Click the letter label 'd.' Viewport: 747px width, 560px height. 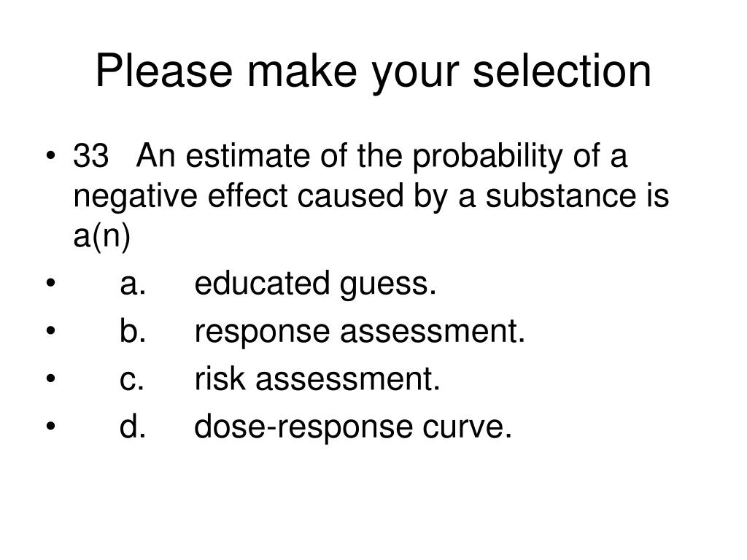click(133, 426)
